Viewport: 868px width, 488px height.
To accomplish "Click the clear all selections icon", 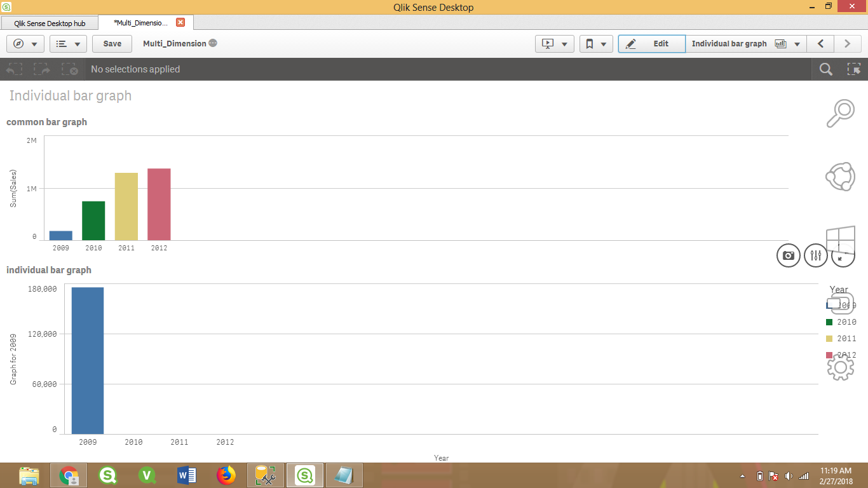I will [x=70, y=69].
